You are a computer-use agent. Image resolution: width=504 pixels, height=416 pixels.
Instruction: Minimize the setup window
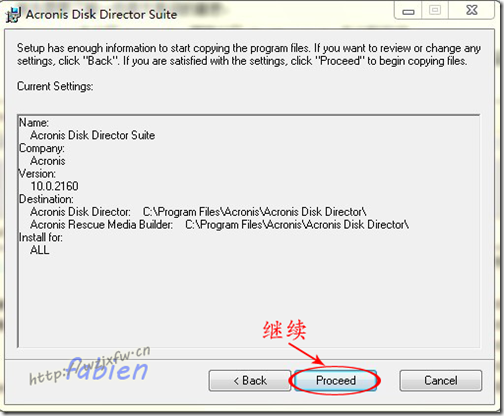click(x=408, y=12)
